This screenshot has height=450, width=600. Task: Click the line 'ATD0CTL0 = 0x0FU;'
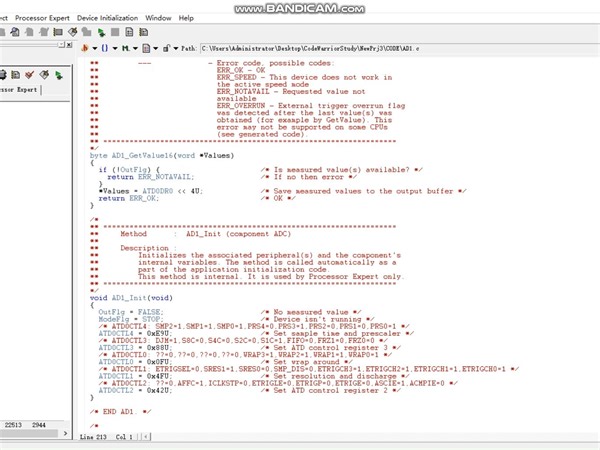(x=135, y=362)
